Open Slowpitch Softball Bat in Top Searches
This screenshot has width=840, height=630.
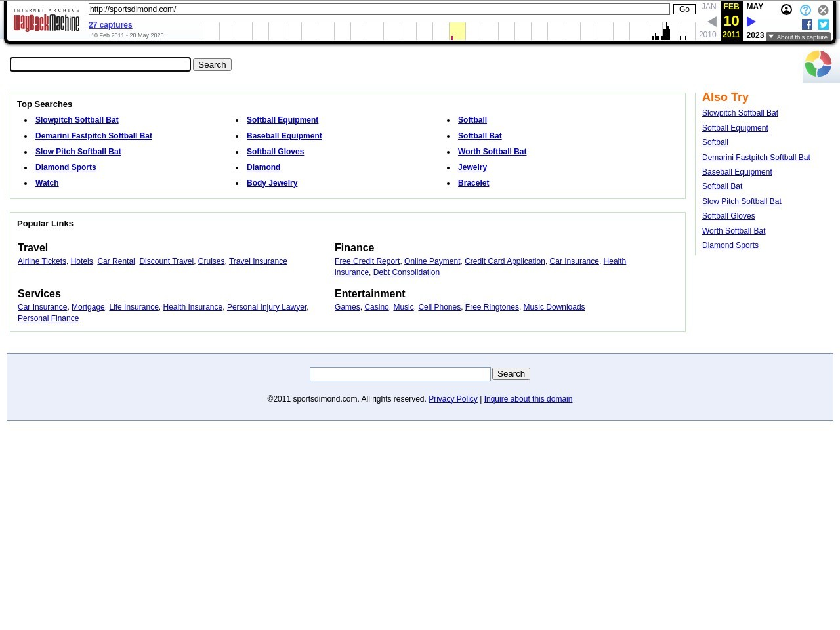pos(77,120)
